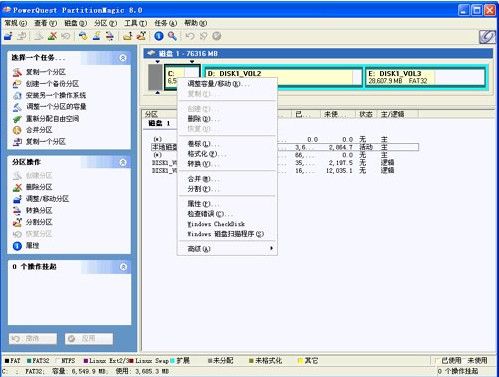
Task: Open the 工具 menu in the menu bar
Action: pyautogui.click(x=135, y=23)
